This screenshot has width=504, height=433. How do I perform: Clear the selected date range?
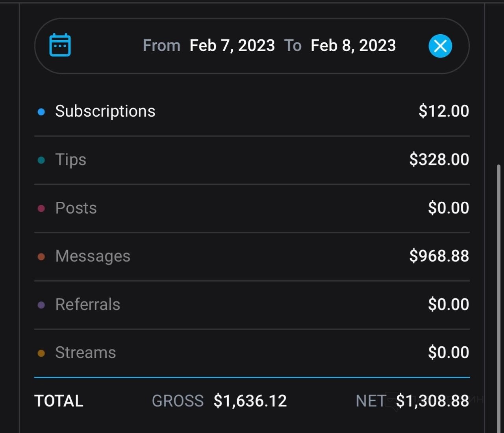pyautogui.click(x=440, y=46)
